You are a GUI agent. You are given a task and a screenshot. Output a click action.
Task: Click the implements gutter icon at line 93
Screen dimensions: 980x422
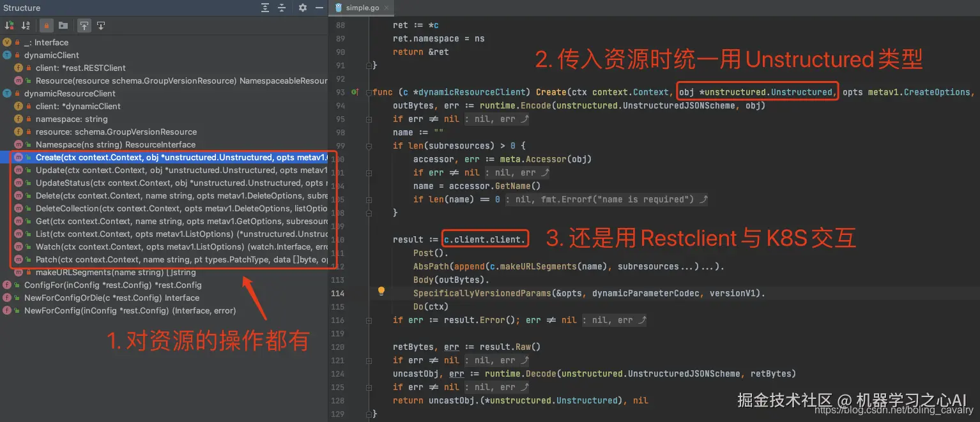[355, 93]
